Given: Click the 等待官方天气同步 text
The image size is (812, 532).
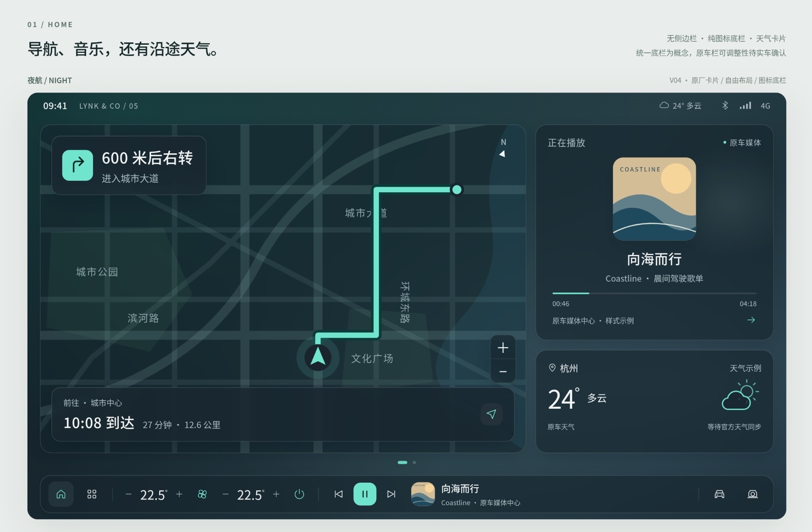Looking at the screenshot, I should [x=734, y=427].
